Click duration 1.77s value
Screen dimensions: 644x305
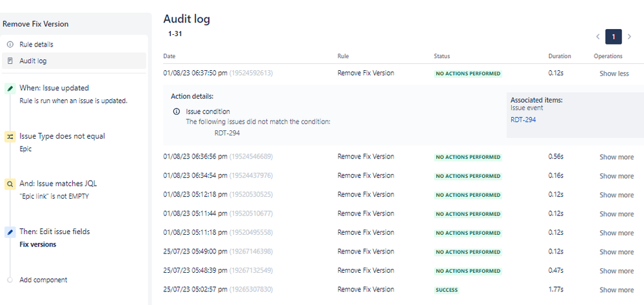pyautogui.click(x=556, y=290)
